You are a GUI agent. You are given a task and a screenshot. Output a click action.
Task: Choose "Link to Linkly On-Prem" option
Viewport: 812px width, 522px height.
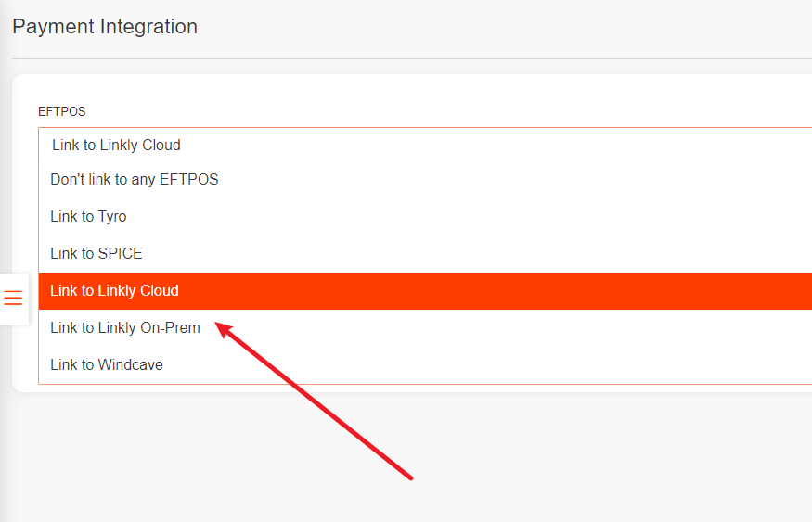[x=125, y=327]
